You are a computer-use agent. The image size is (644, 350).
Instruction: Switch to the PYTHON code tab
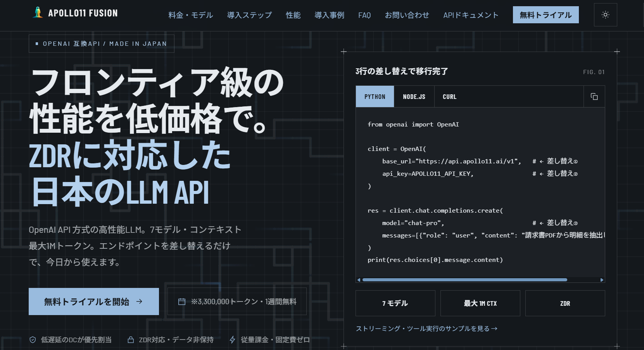click(x=375, y=97)
